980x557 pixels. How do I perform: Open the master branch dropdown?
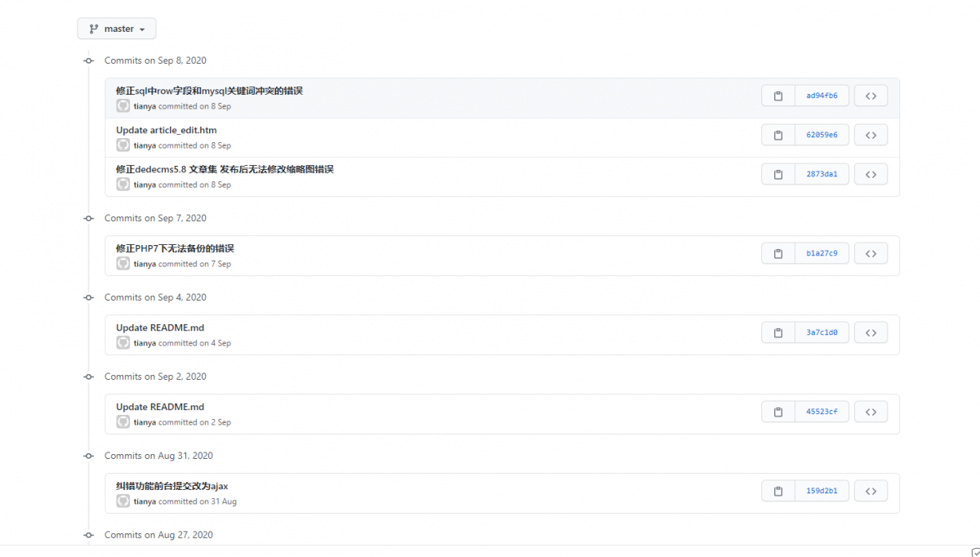coord(117,29)
